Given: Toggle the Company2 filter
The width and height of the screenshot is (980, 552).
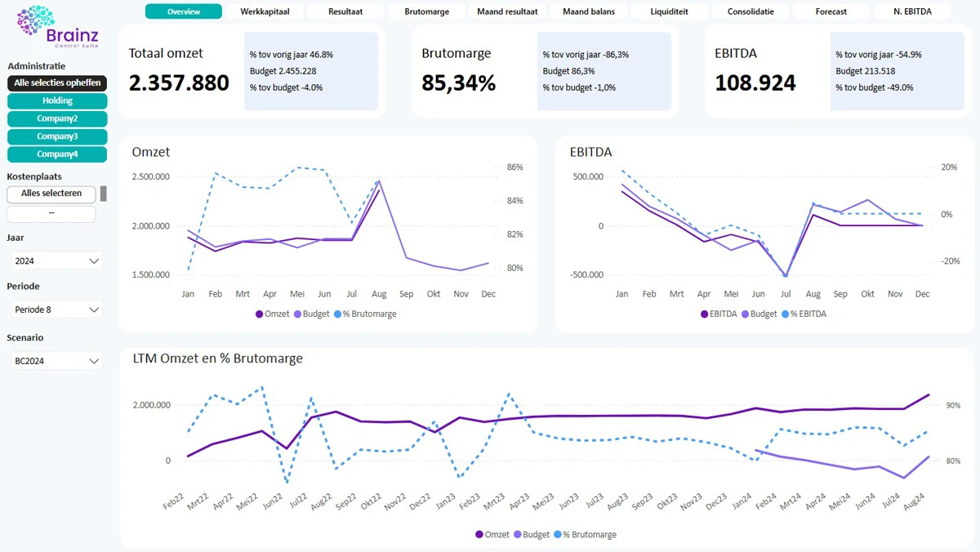Looking at the screenshot, I should (57, 119).
